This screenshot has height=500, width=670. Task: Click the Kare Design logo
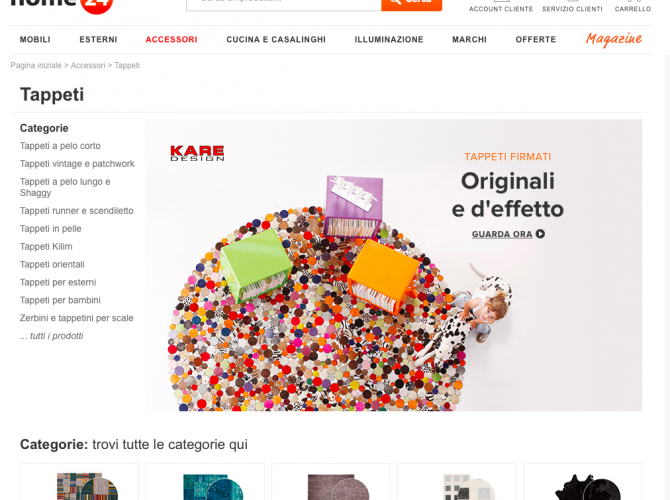197,153
